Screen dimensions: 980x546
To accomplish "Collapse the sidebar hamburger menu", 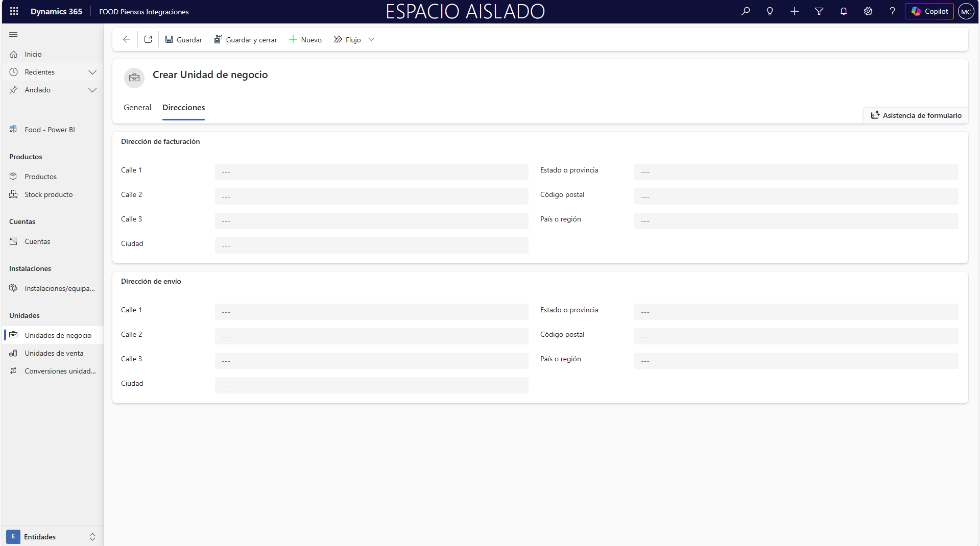I will tap(14, 34).
